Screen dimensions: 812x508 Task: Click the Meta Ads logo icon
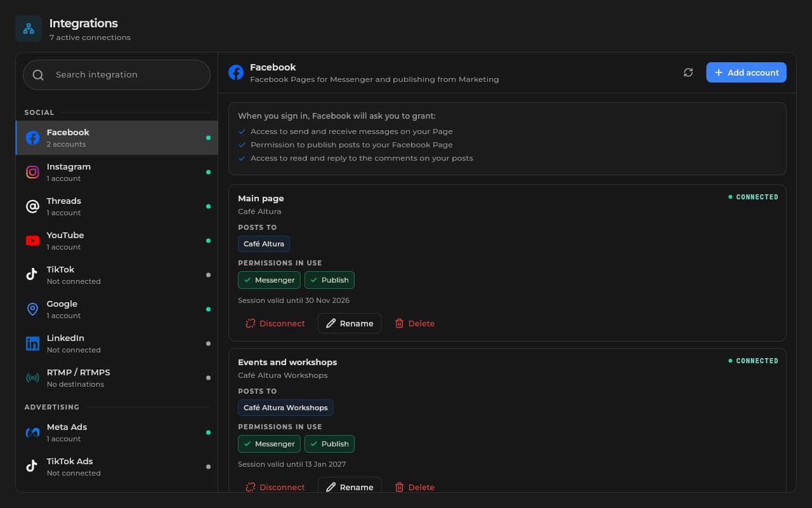pos(32,432)
